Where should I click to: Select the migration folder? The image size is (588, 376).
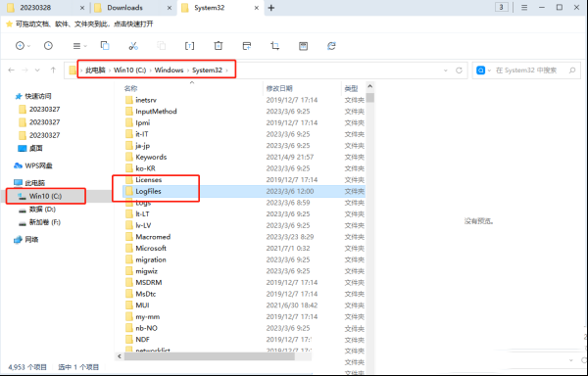pyautogui.click(x=150, y=259)
